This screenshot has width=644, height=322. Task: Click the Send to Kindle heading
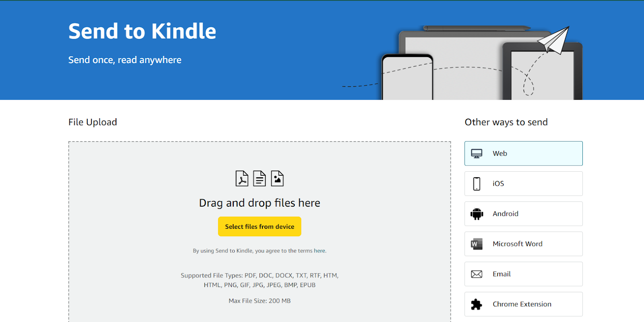tap(142, 31)
